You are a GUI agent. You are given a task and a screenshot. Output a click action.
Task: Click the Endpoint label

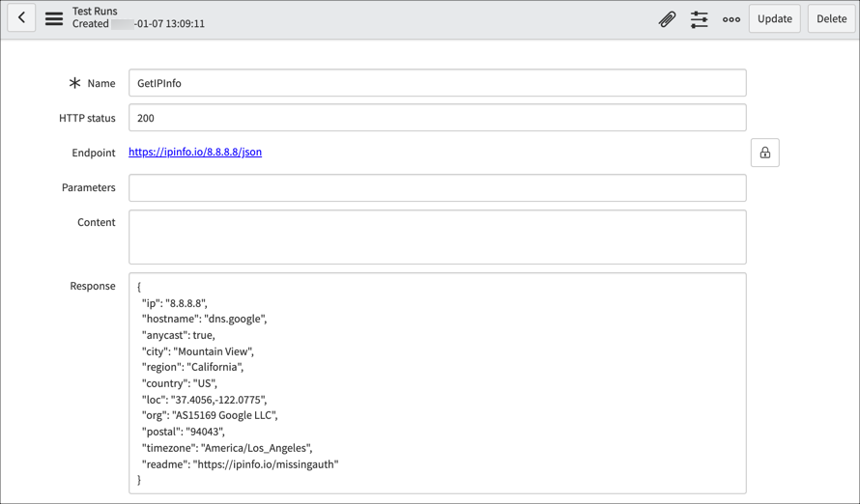pyautogui.click(x=94, y=153)
